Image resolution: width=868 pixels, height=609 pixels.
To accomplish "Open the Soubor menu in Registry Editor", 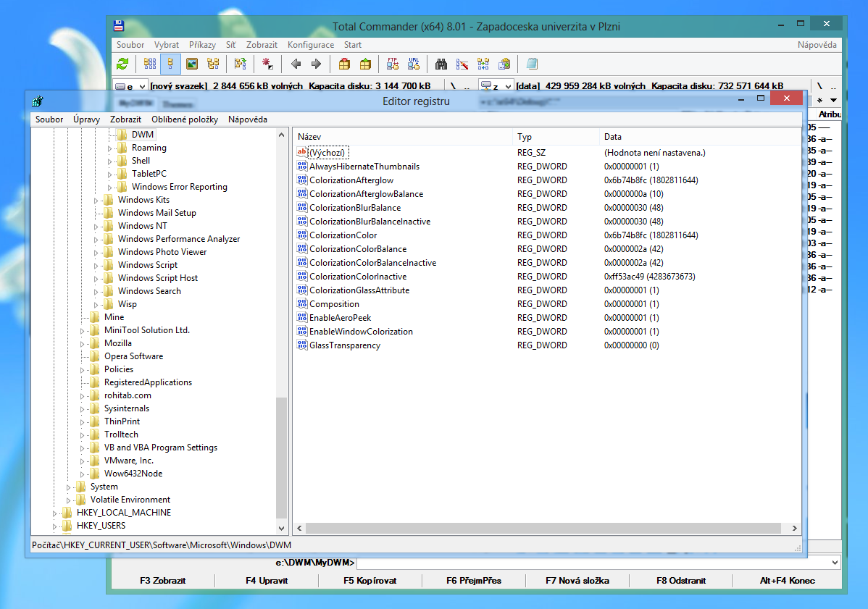I will coord(49,119).
